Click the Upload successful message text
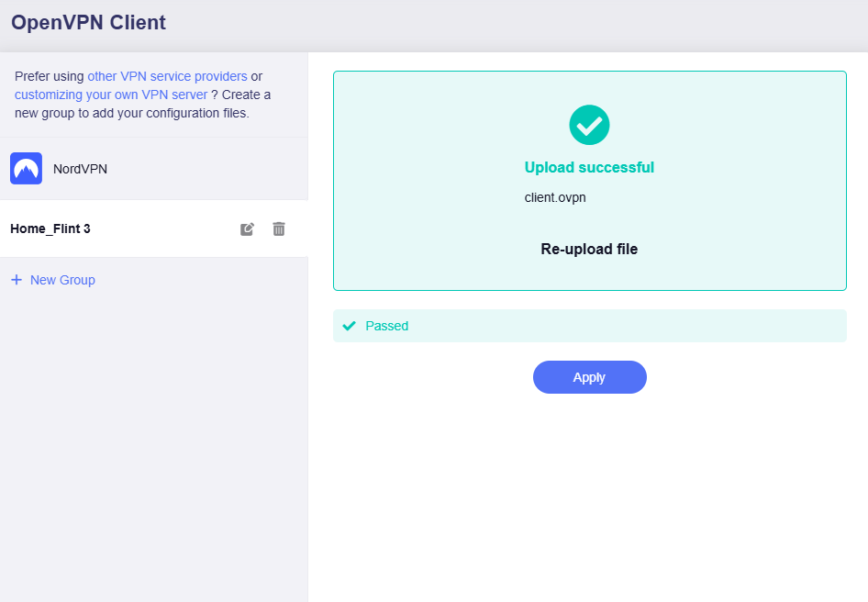The width and height of the screenshot is (868, 602). (x=589, y=167)
